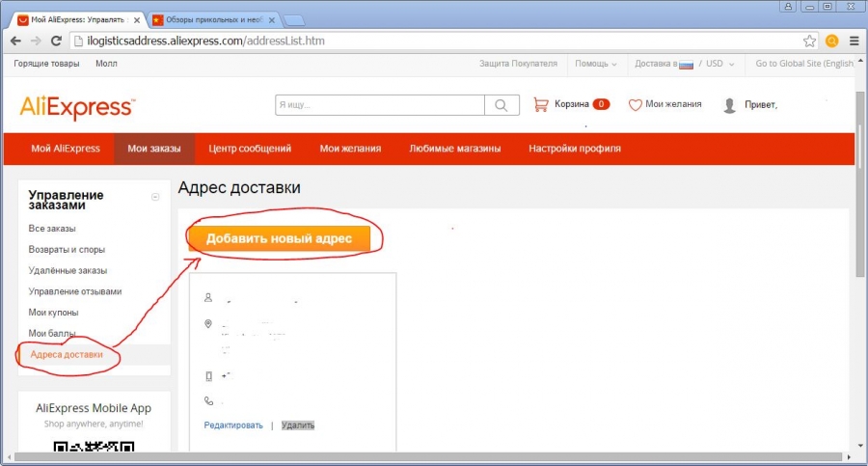Open a new browser tab
This screenshot has width=868, height=466.
click(x=294, y=20)
